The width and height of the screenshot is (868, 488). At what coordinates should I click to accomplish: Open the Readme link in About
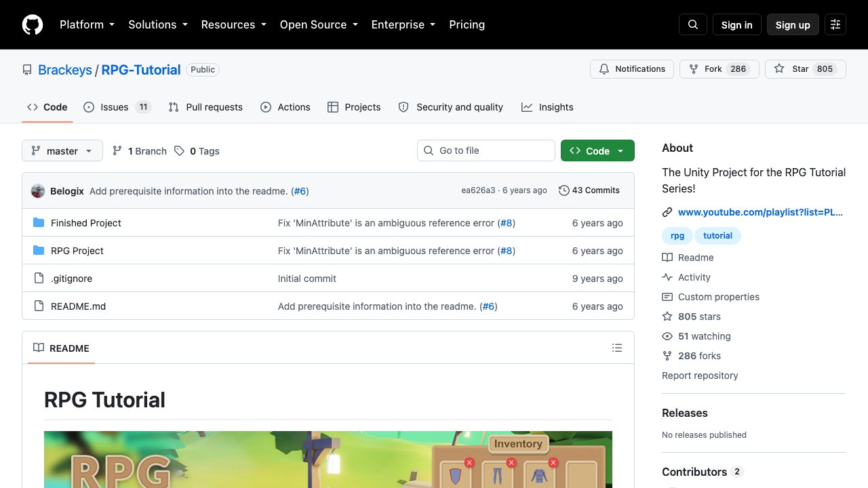(688, 258)
